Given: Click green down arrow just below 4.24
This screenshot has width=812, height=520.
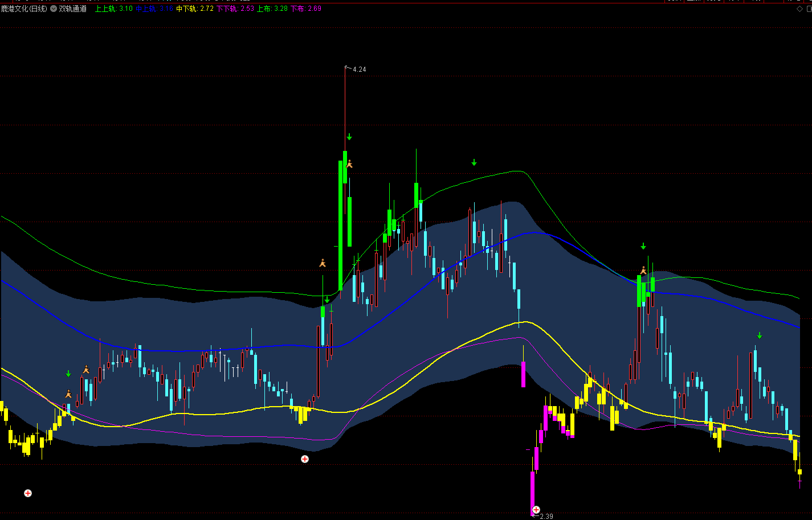Looking at the screenshot, I should pyautogui.click(x=349, y=137).
